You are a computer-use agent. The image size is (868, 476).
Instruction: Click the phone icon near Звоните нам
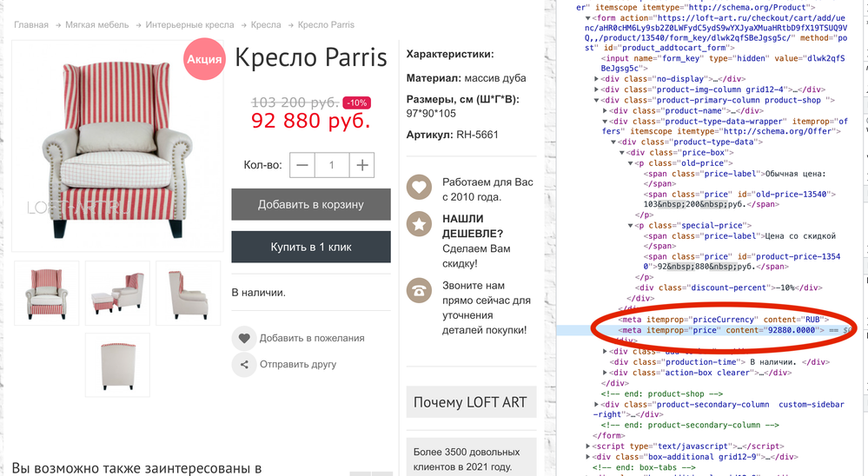[x=420, y=290]
